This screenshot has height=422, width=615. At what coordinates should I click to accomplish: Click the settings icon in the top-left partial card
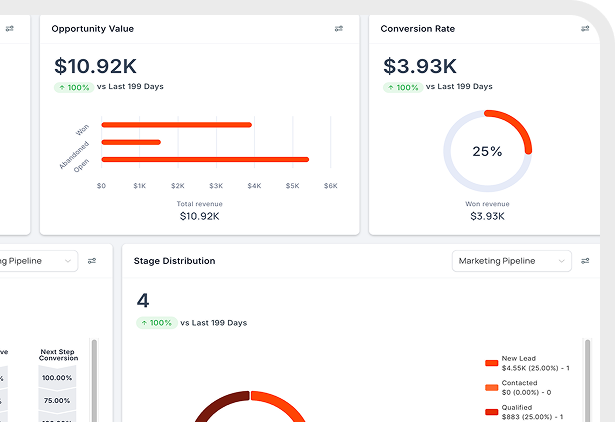click(x=10, y=29)
